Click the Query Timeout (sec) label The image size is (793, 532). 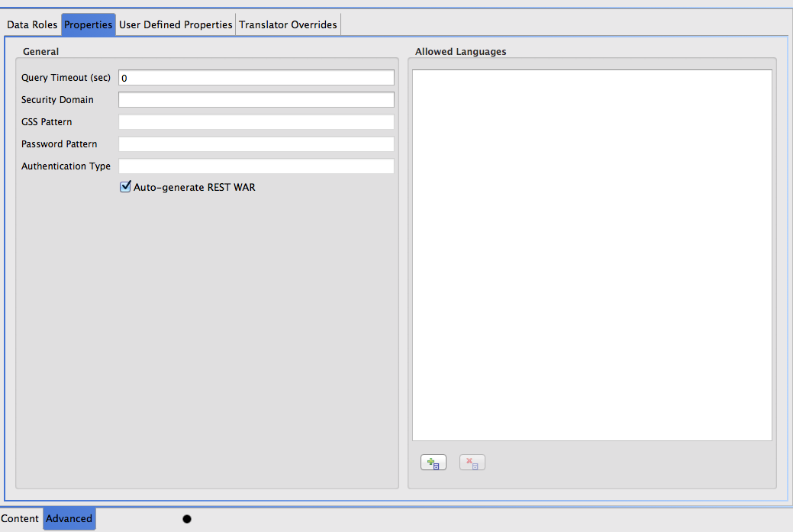(x=66, y=77)
